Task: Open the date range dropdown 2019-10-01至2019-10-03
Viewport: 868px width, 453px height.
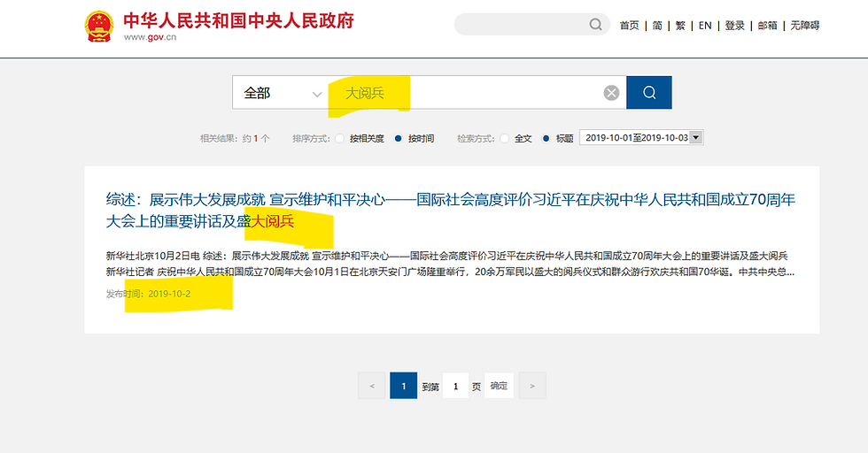Action: pos(641,138)
